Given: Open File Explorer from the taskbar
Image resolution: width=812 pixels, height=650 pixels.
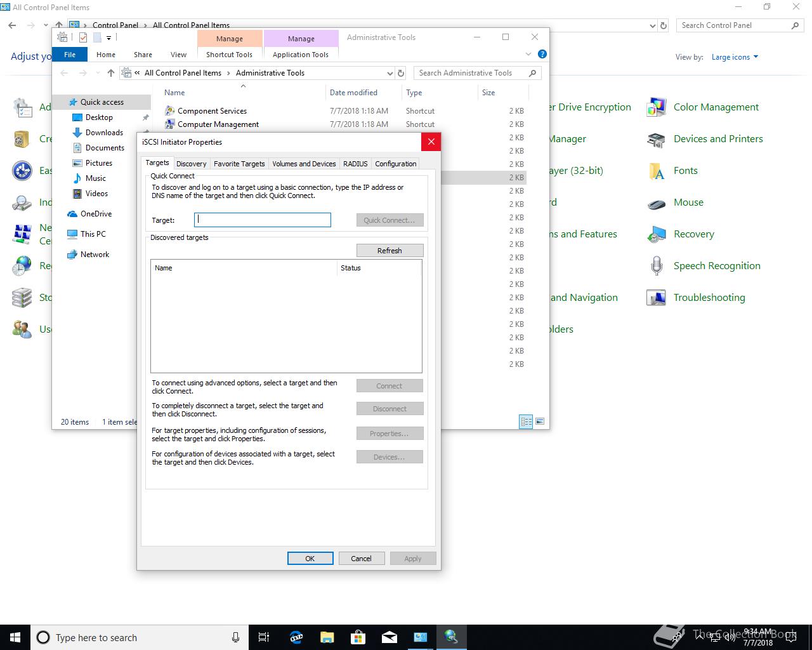Looking at the screenshot, I should pos(327,637).
